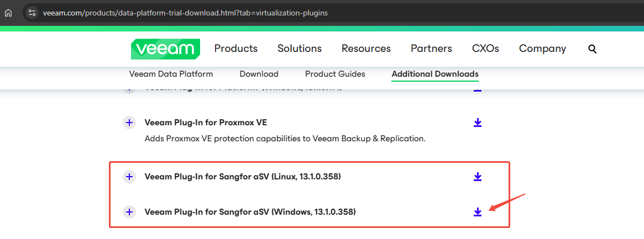Open the Products menu
This screenshot has width=644, height=239.
tap(235, 49)
